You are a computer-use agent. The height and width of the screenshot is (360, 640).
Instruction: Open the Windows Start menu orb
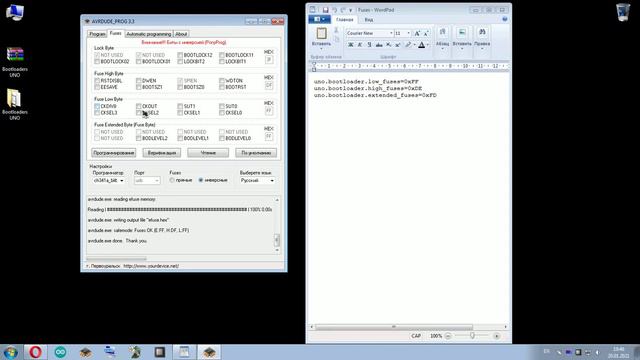click(10, 352)
